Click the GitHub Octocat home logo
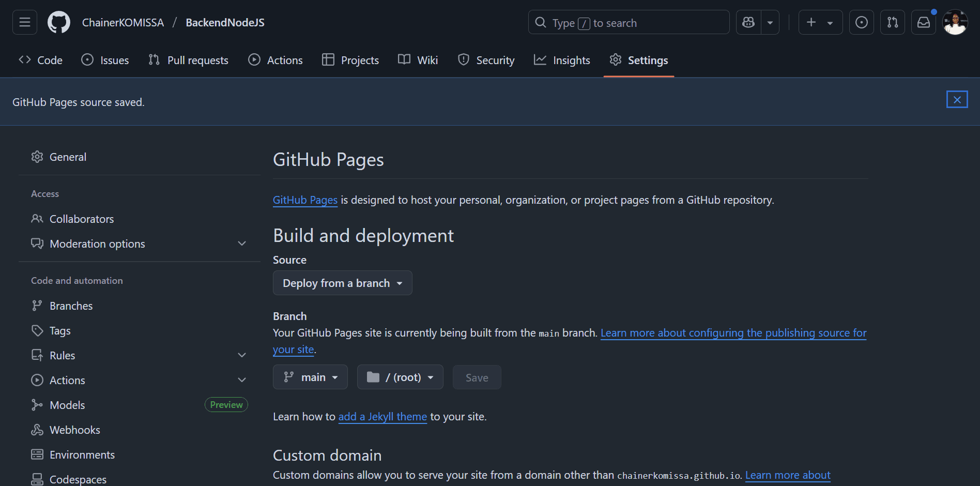 point(58,22)
